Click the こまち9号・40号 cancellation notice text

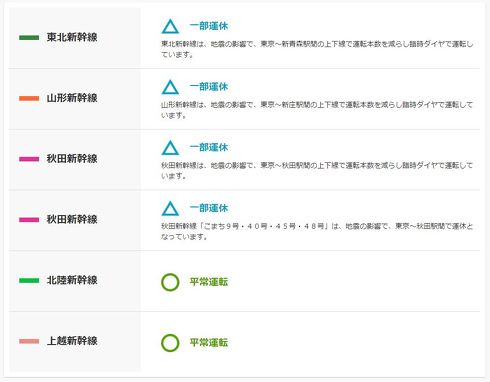click(317, 231)
